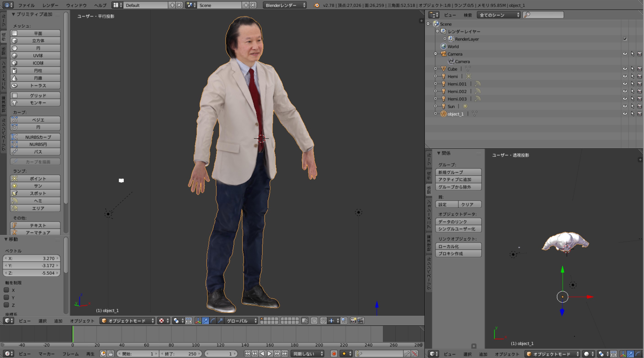644x358 pixels.
Task: Click the Blender info editor type icon
Action: point(8,5)
